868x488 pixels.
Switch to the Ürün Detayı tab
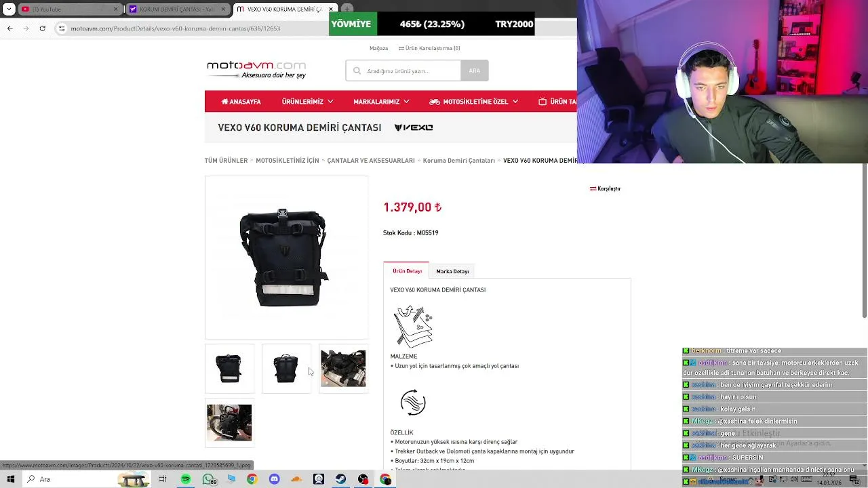[407, 271]
